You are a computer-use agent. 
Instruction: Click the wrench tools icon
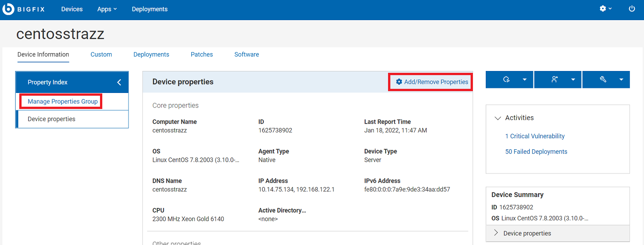(603, 80)
